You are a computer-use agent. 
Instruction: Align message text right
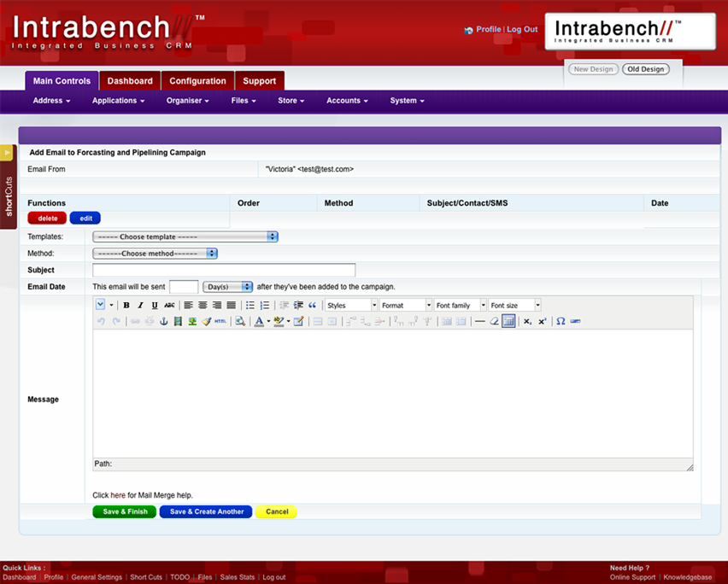pos(217,305)
